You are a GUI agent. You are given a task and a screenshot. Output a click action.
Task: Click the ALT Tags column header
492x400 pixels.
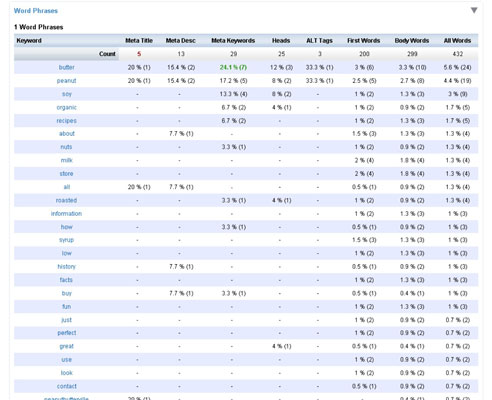point(319,41)
